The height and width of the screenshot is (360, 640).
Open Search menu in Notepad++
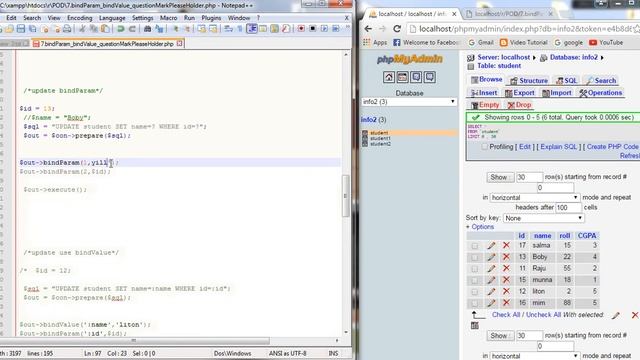[32, 18]
